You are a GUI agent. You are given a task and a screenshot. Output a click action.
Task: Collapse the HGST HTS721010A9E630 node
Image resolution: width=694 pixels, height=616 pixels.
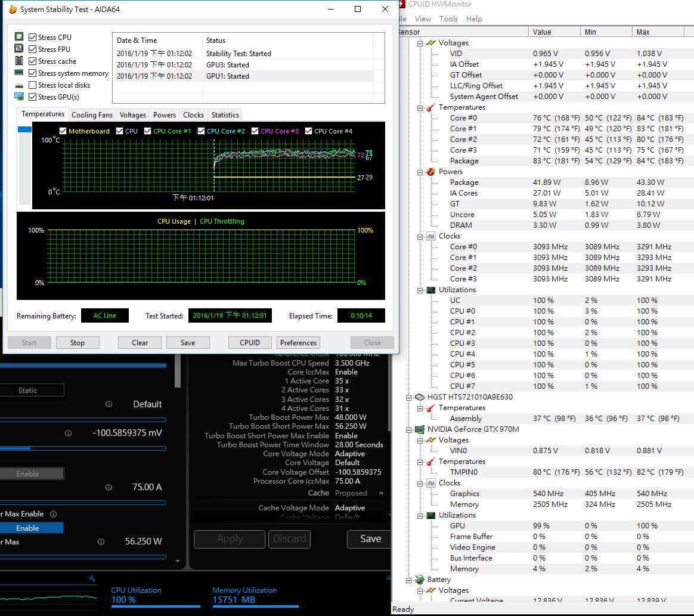408,398
